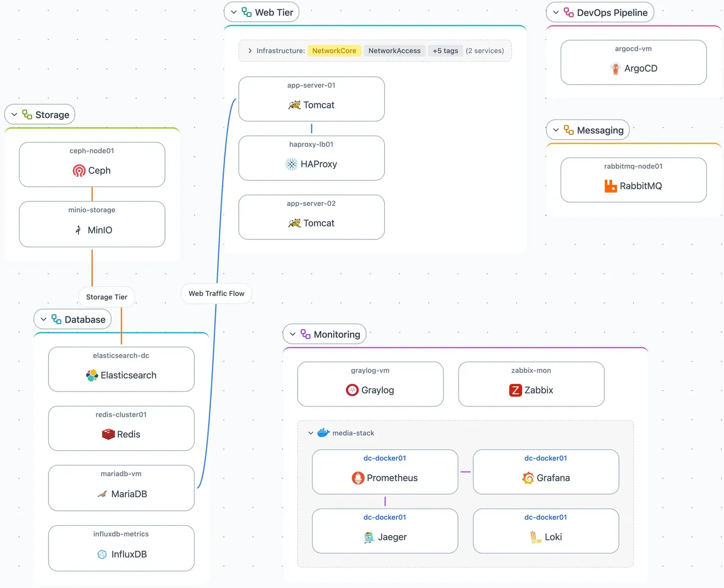Click the Loki logo icon

click(536, 537)
